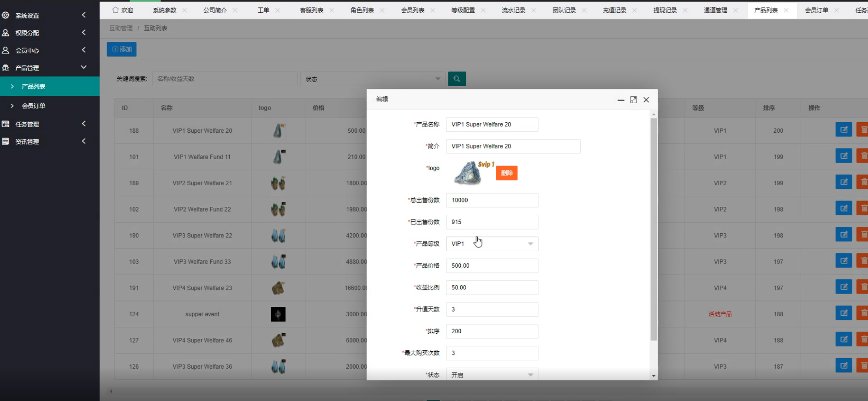The height and width of the screenshot is (401, 868).
Task: Open the 状态 dropdown in the dialog
Action: [x=492, y=374]
